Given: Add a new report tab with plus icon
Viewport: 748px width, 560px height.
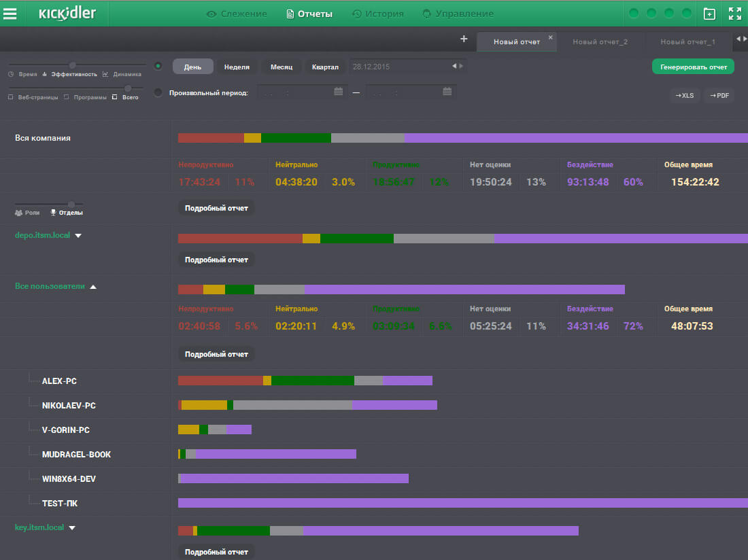Looking at the screenshot, I should 464,39.
